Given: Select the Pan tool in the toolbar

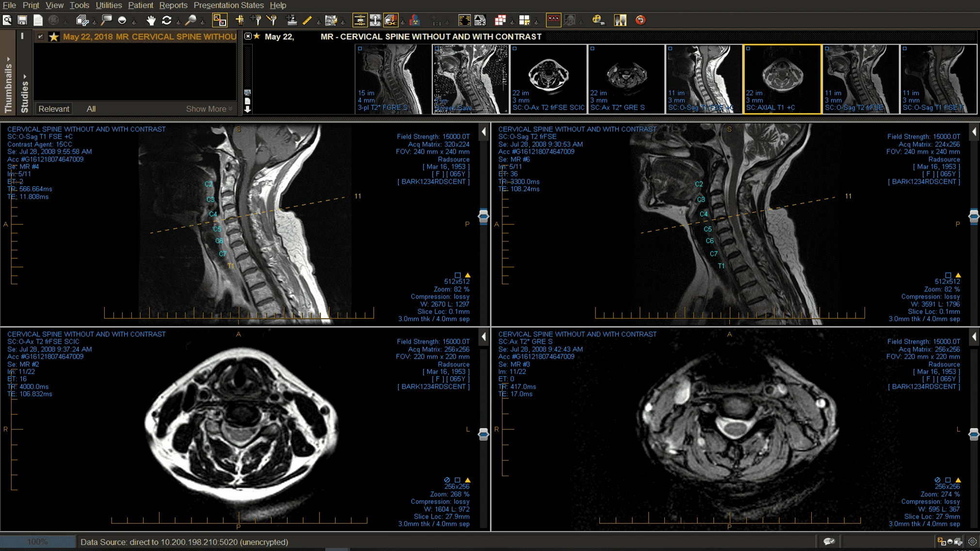Looking at the screenshot, I should click(151, 21).
